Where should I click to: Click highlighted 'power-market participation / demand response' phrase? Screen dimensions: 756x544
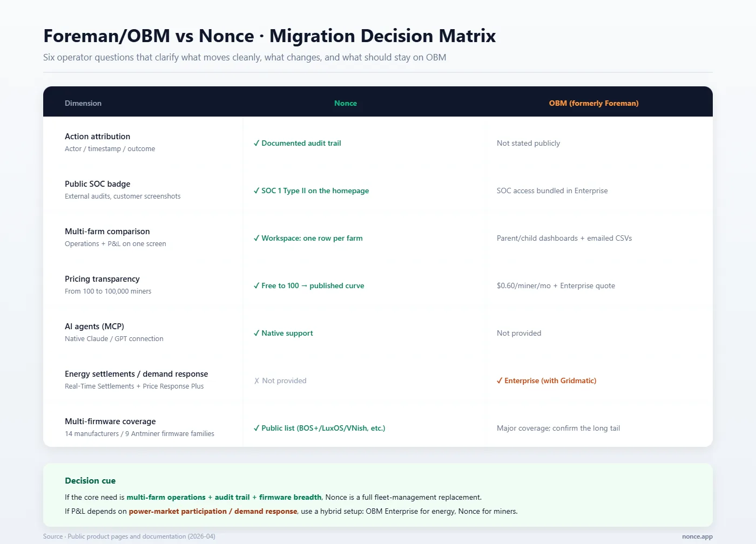(213, 511)
